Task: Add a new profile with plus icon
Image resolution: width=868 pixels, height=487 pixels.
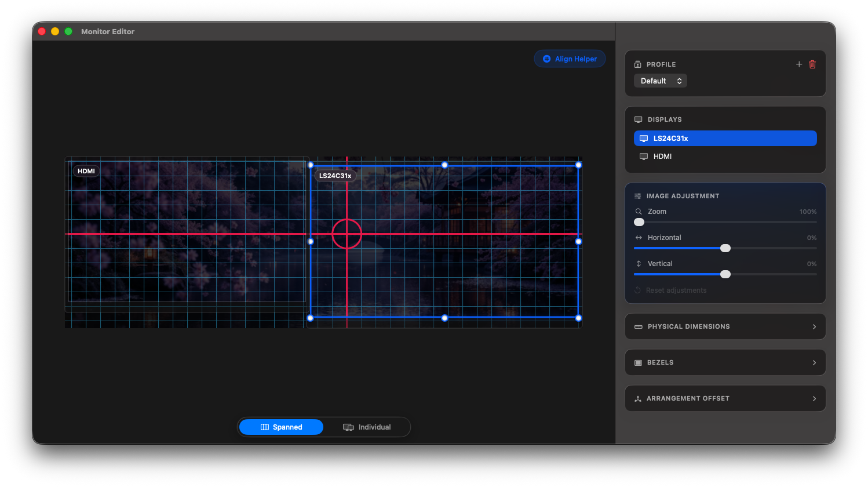Action: 798,64
